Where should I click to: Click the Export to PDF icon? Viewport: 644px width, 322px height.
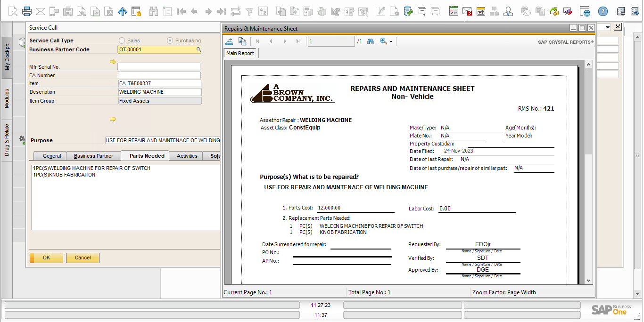tap(109, 11)
